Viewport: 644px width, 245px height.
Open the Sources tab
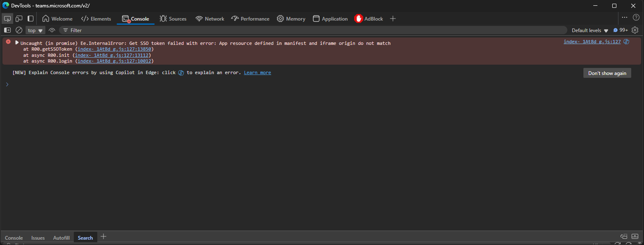(173, 19)
